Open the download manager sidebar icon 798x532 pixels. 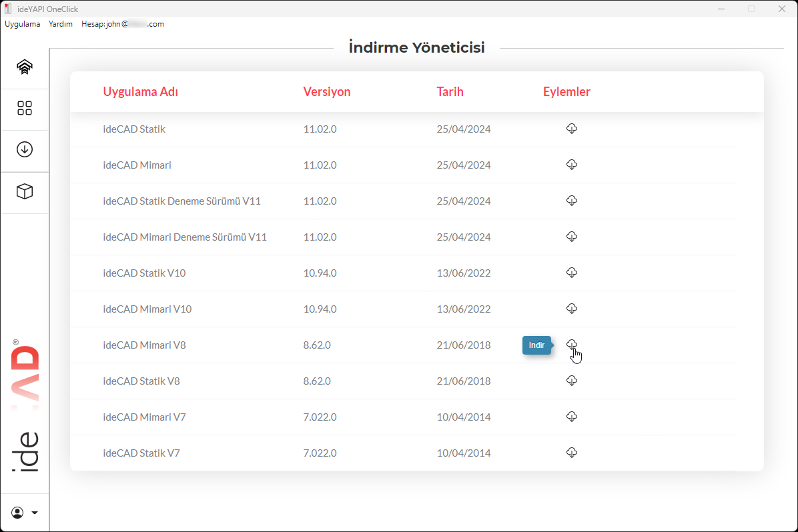click(x=25, y=149)
